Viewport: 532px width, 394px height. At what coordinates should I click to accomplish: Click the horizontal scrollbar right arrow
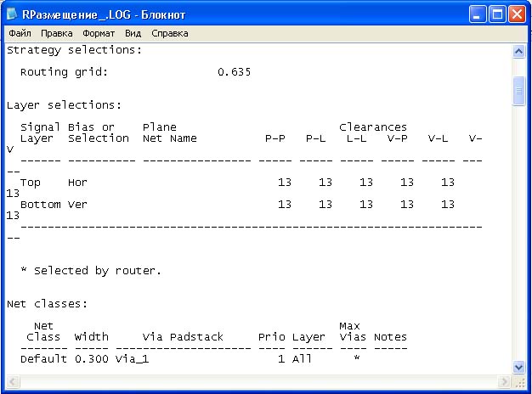tap(505, 382)
